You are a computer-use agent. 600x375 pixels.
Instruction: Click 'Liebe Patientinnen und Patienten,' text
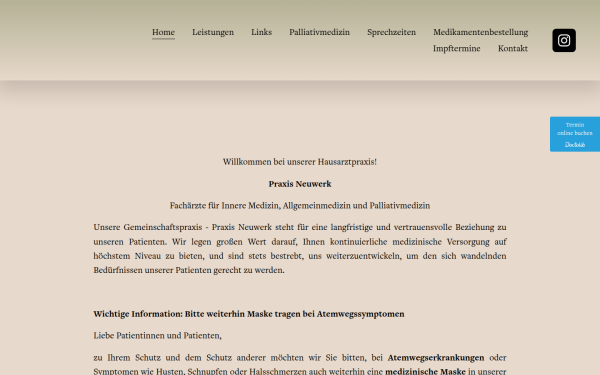(x=157, y=336)
